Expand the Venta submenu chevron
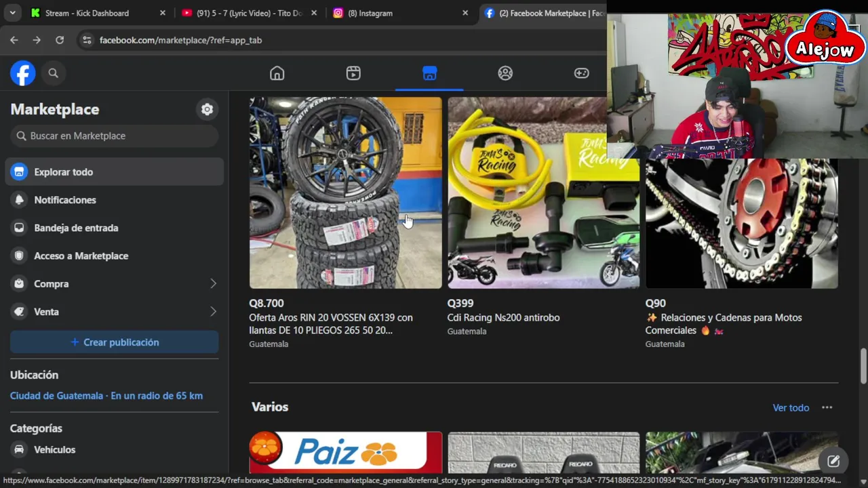The width and height of the screenshot is (868, 488). (x=213, y=312)
